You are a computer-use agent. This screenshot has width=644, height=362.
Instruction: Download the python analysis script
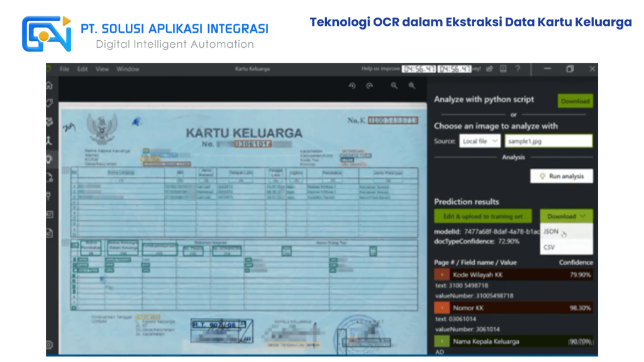point(575,101)
